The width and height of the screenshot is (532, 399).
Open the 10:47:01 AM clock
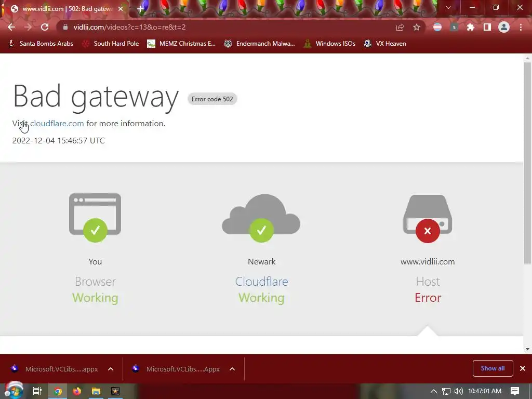(485, 391)
